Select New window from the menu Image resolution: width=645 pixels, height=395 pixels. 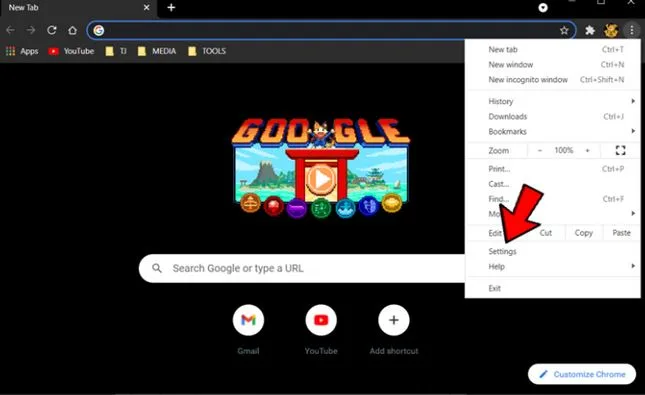click(552, 65)
